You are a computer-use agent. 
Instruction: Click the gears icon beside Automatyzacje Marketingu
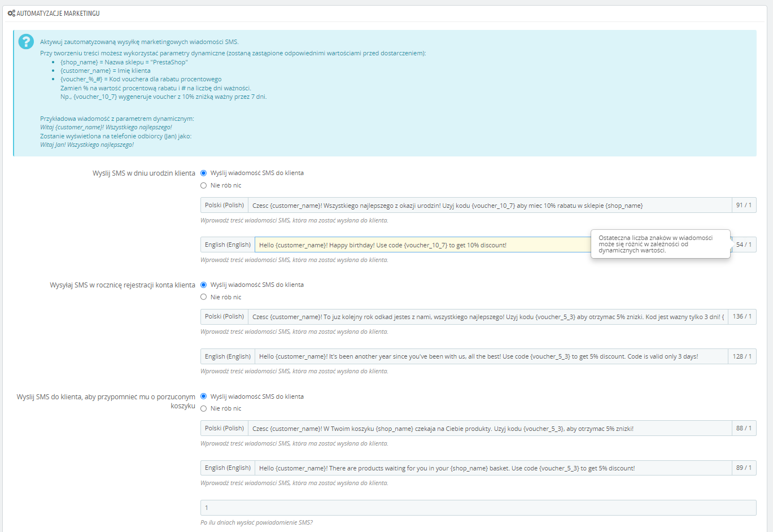[11, 13]
